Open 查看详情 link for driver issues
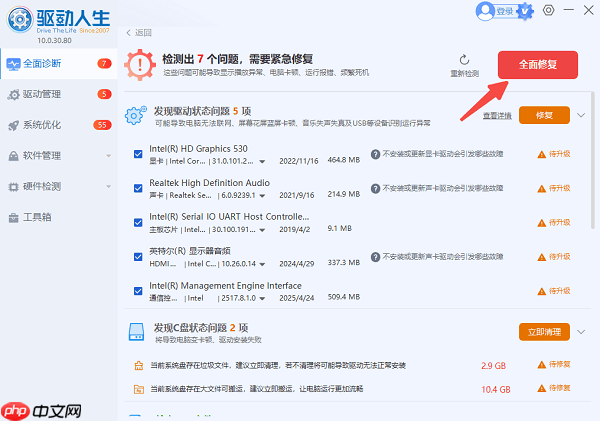 (x=497, y=116)
